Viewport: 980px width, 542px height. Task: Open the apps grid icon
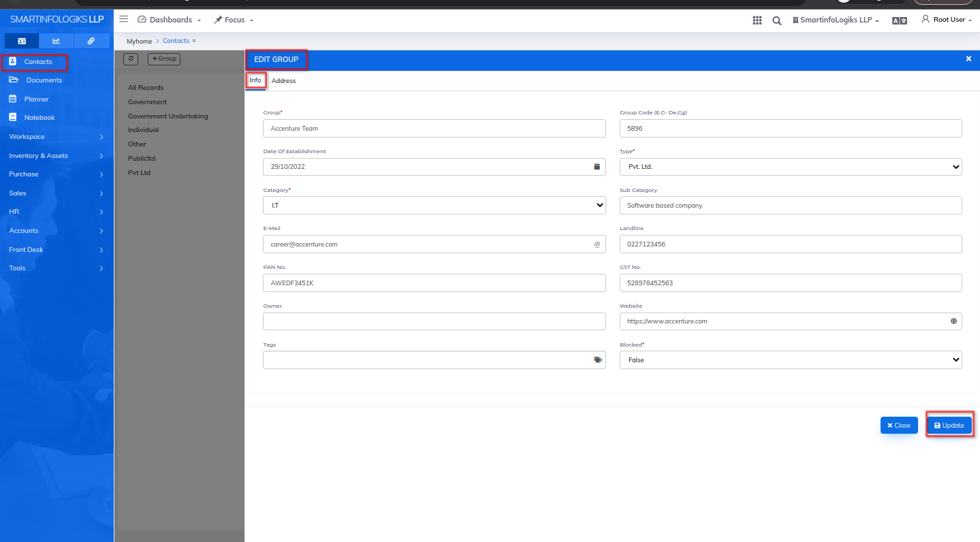(x=757, y=20)
